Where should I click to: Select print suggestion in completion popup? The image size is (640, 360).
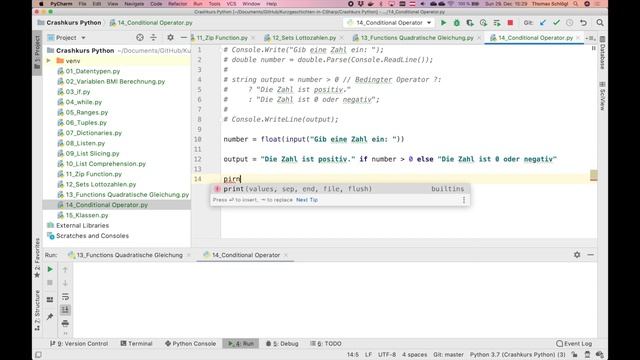pos(340,189)
